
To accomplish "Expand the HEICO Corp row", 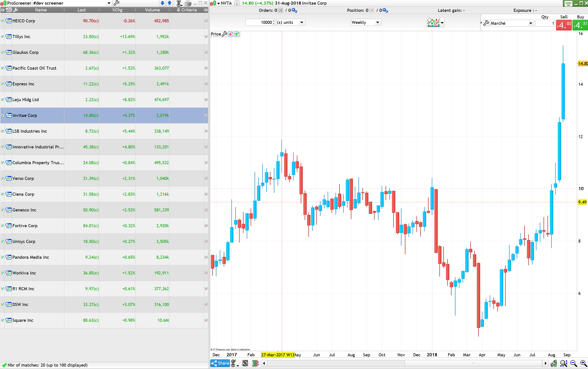I will [x=2, y=21].
